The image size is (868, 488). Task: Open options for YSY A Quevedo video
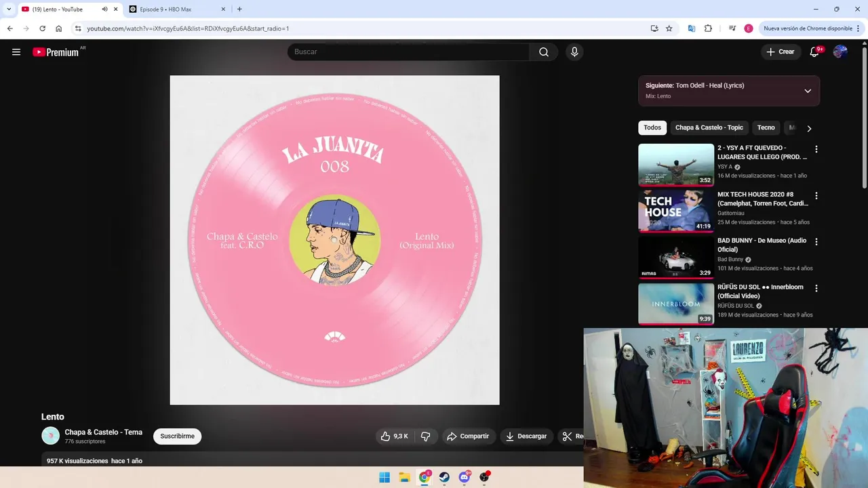pos(816,149)
